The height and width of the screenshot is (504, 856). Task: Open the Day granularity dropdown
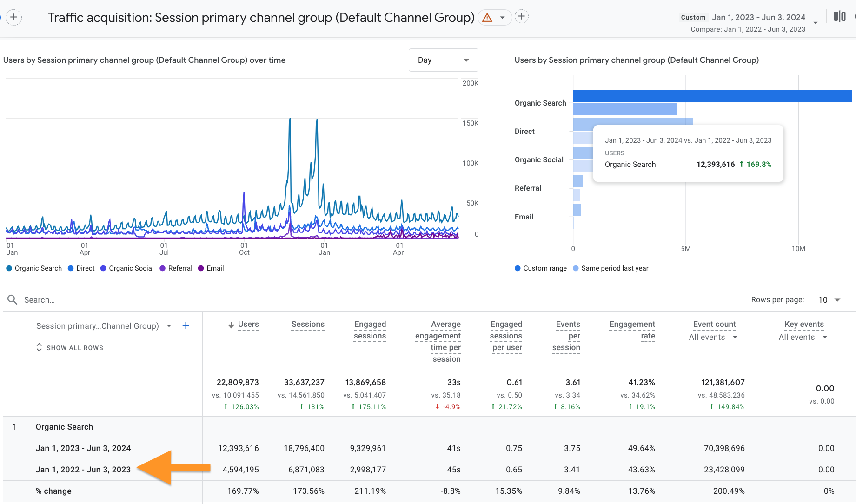(x=444, y=60)
